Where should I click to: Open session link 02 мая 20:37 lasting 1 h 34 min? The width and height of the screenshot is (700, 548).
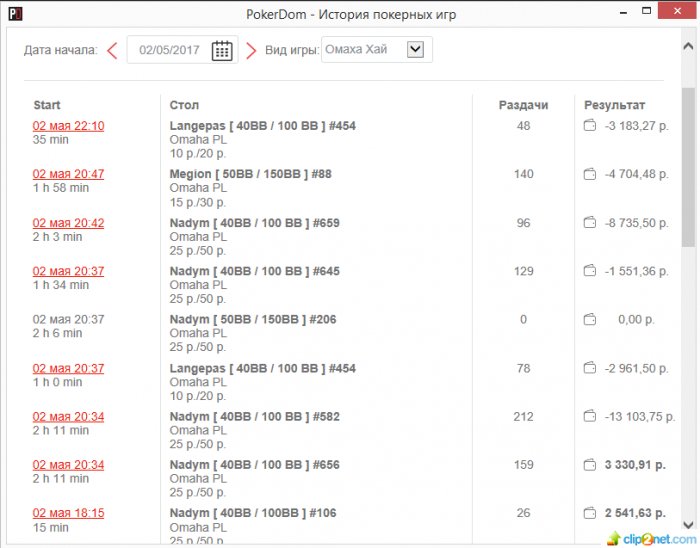tap(68, 271)
